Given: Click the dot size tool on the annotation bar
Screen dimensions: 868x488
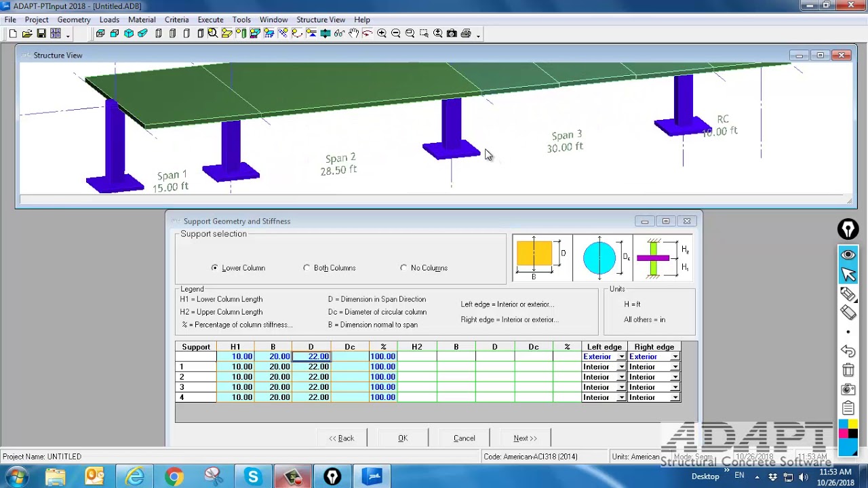Looking at the screenshot, I should [848, 332].
